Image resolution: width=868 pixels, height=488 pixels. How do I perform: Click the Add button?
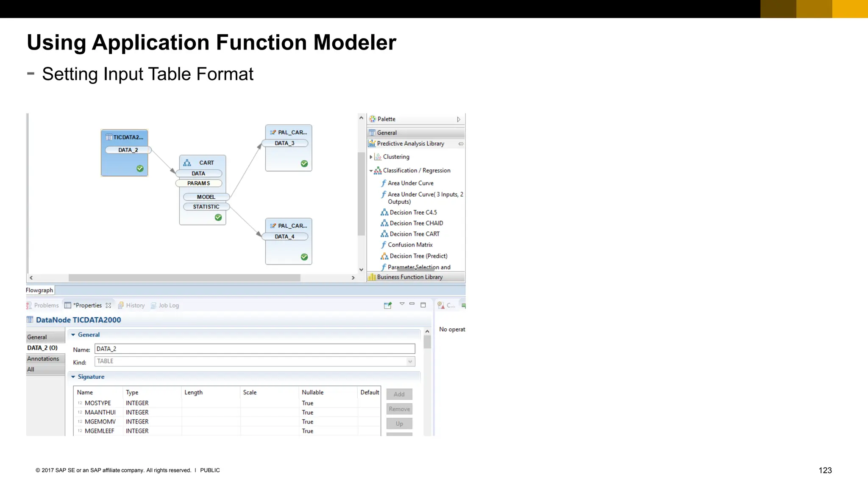pos(399,394)
